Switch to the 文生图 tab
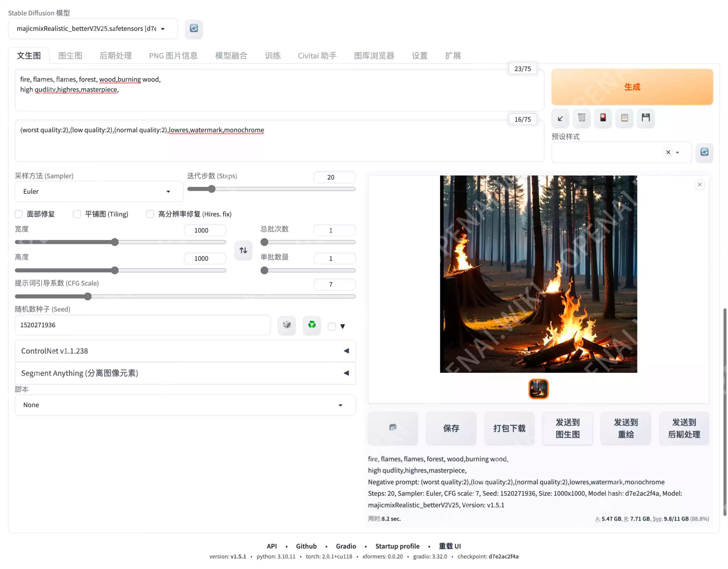 tap(29, 56)
